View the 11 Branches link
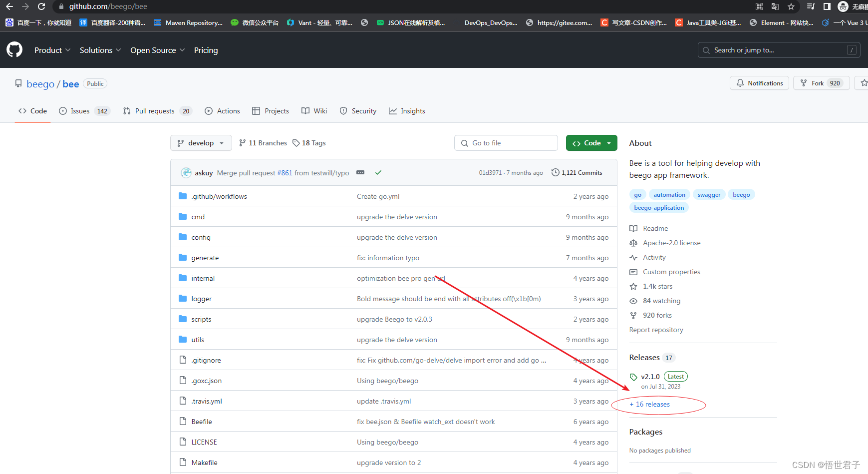The image size is (868, 474). click(263, 143)
